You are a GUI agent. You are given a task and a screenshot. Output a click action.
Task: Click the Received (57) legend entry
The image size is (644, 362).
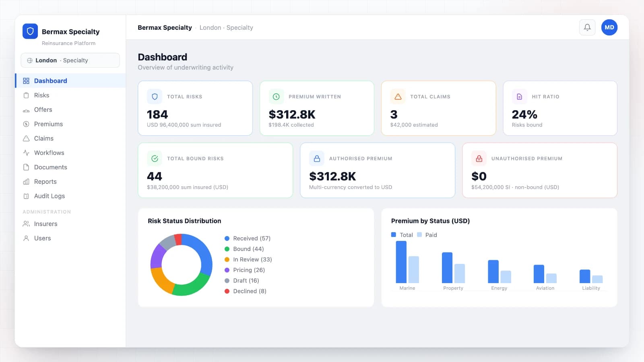pos(248,239)
